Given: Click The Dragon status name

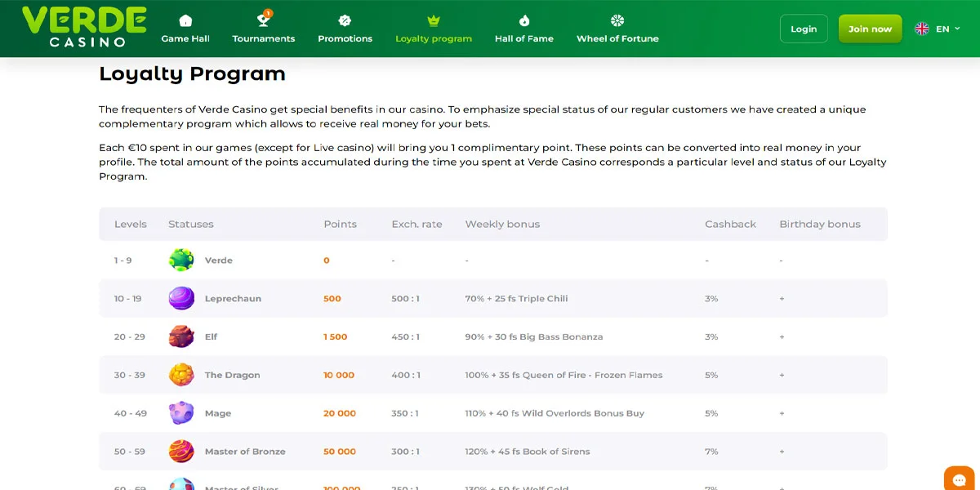Looking at the screenshot, I should pyautogui.click(x=232, y=375).
